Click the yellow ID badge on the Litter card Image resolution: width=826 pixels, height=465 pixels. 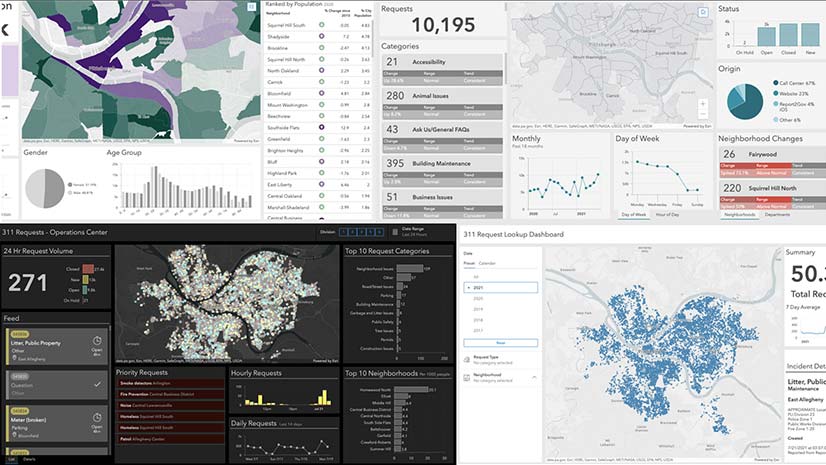(x=20, y=334)
